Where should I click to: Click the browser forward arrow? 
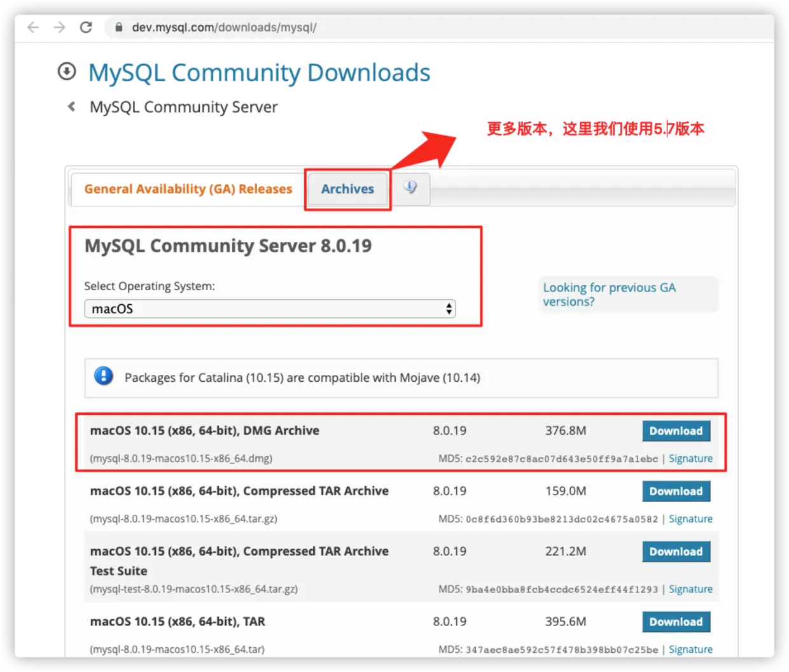[59, 27]
